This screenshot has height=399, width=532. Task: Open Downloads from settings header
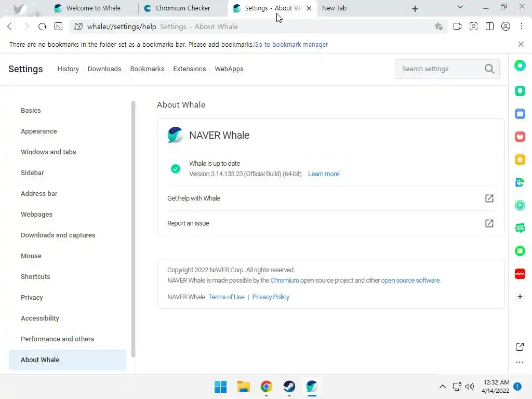pyautogui.click(x=104, y=69)
